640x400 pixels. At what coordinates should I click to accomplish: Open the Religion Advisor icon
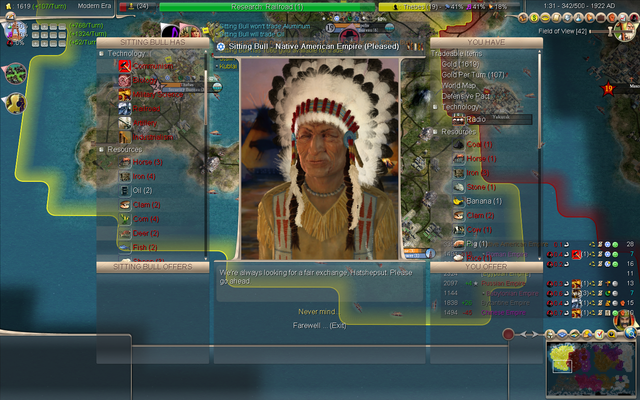[x=590, y=18]
